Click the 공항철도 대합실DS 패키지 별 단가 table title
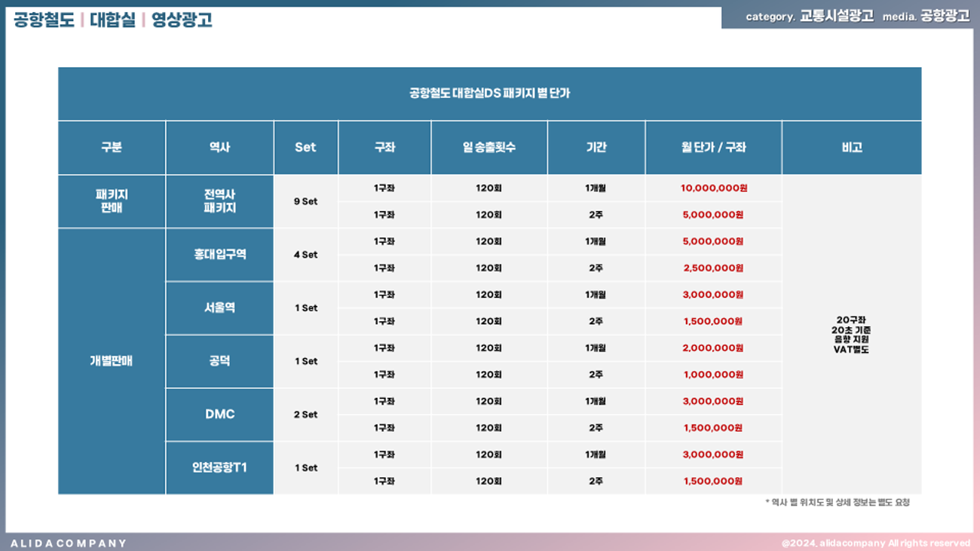The image size is (980, 551). click(x=489, y=93)
